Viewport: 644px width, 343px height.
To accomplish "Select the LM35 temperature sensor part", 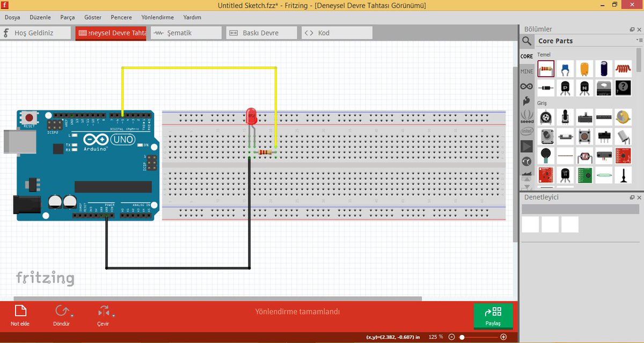I will click(565, 175).
